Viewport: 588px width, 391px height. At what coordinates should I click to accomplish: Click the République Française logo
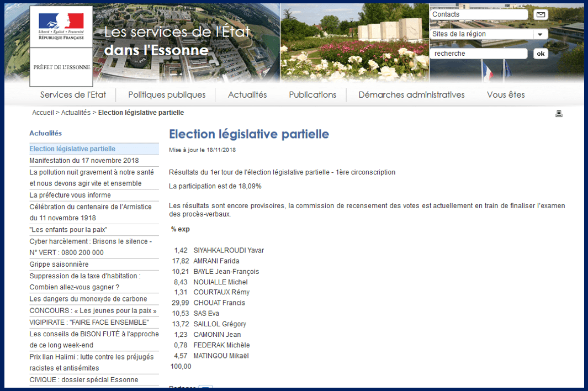[61, 27]
